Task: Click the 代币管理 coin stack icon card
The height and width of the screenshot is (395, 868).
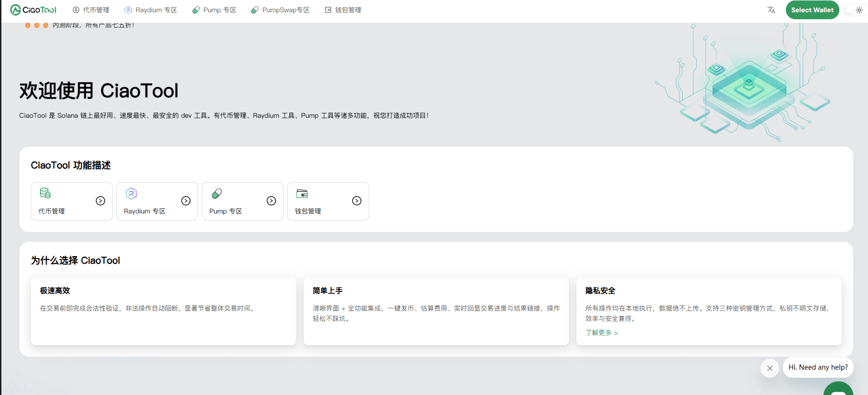Action: (45, 193)
